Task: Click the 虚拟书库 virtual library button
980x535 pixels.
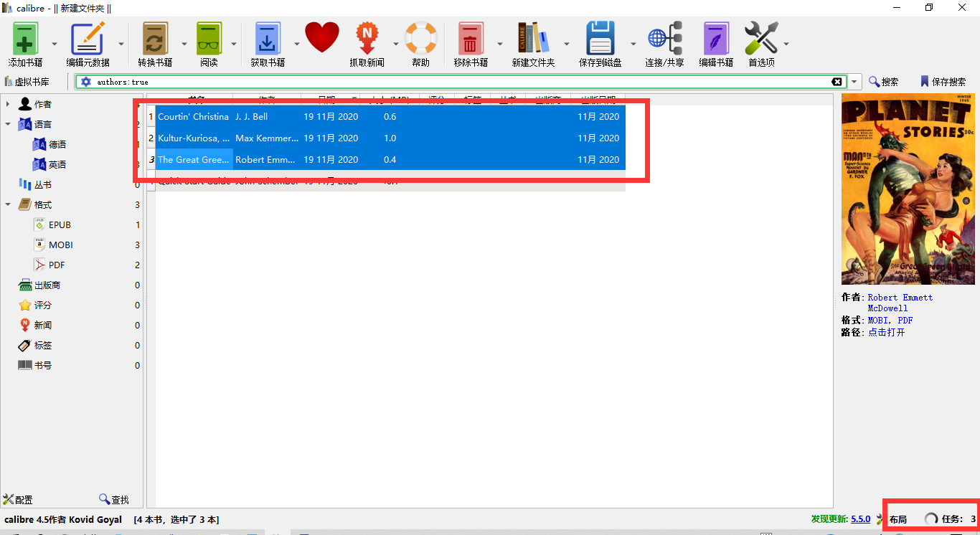Action: coord(27,82)
